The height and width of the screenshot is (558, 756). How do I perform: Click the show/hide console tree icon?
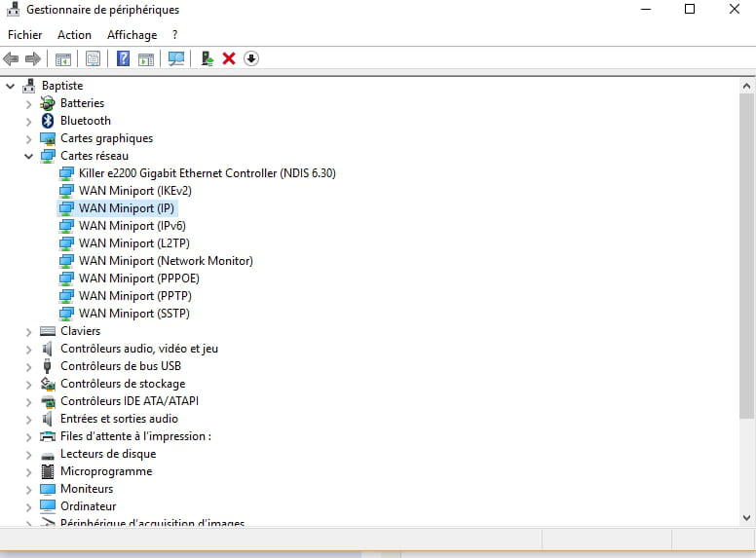pos(63,58)
